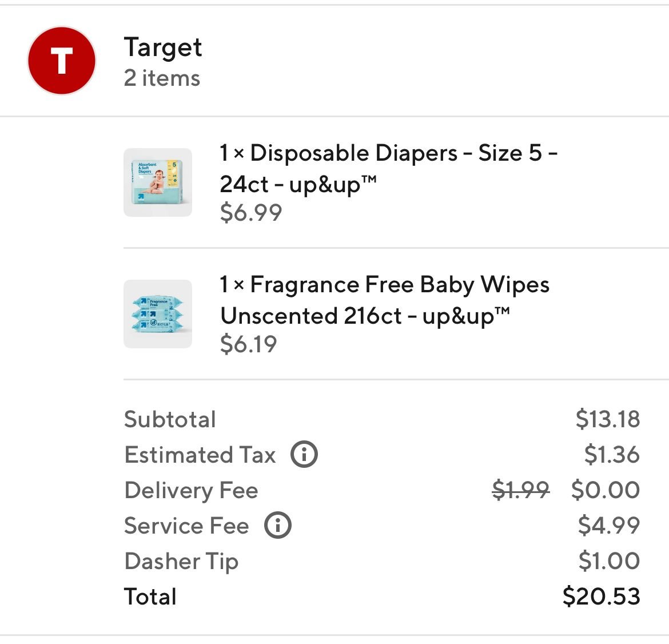669x644 pixels.
Task: Click the Total amount $20.53
Action: click(601, 597)
